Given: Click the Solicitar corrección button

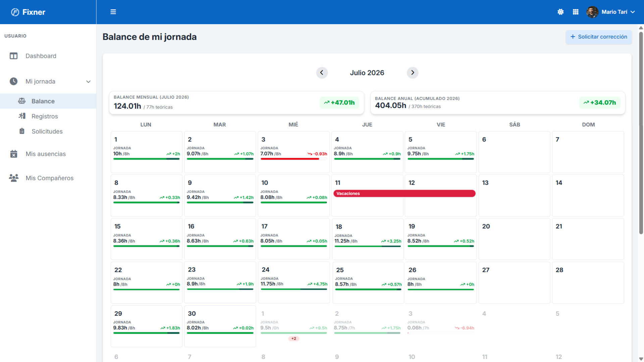Looking at the screenshot, I should [599, 37].
